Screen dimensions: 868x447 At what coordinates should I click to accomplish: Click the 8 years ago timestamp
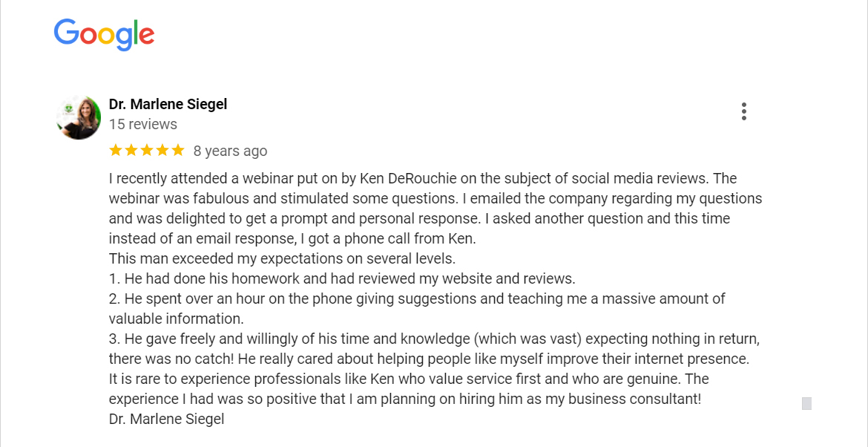(231, 151)
